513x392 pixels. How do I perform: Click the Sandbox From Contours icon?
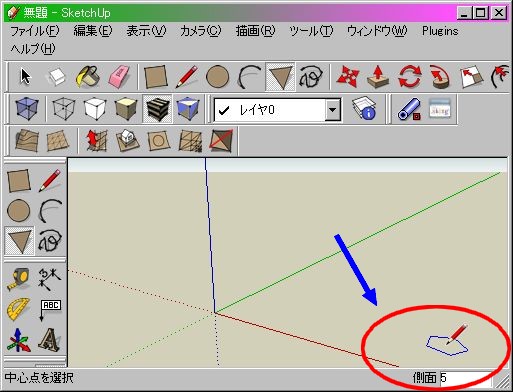point(27,140)
